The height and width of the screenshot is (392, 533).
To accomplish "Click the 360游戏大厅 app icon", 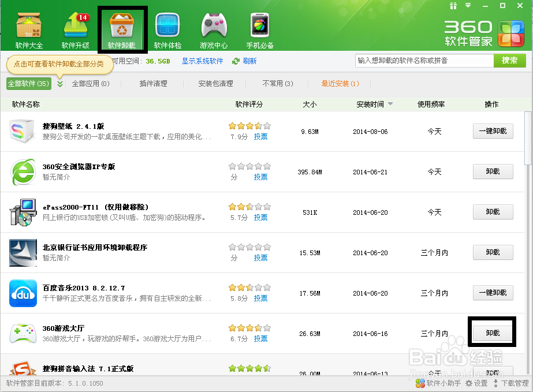I will [23, 334].
